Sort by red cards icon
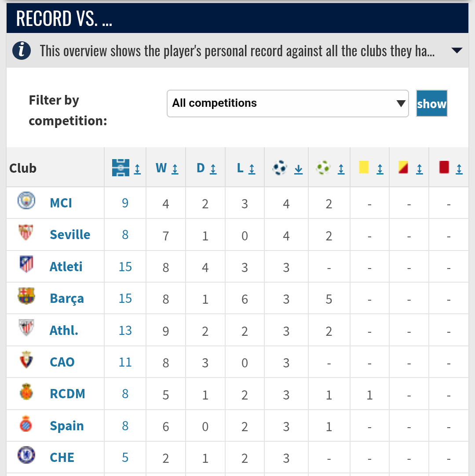This screenshot has height=476, width=475. pyautogui.click(x=444, y=167)
